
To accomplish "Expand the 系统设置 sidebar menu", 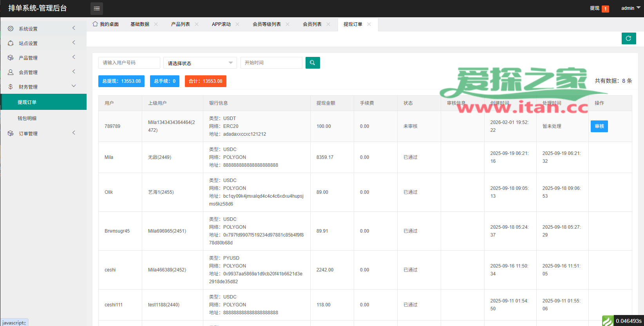I will tap(43, 29).
